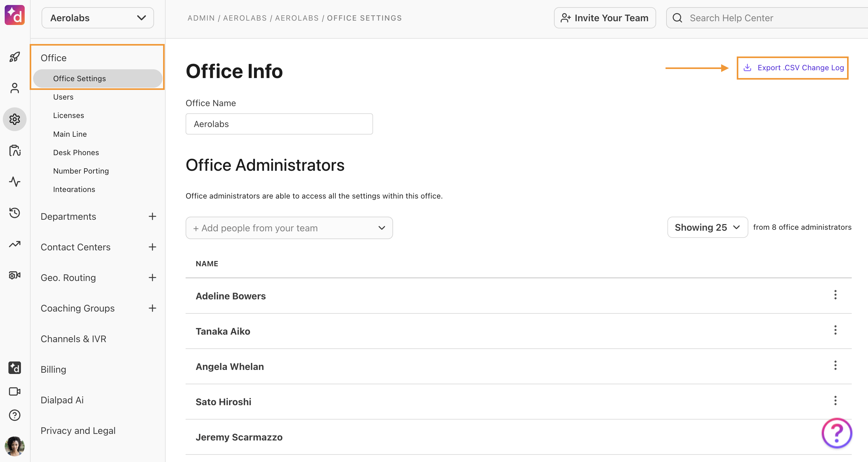The image size is (868, 462).
Task: Open options menu for Angela Whelan
Action: [835, 365]
